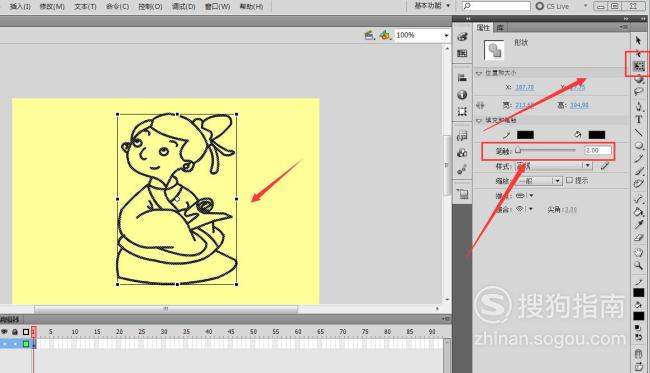Click the help search input field
The height and width of the screenshot is (373, 650).
point(496,6)
